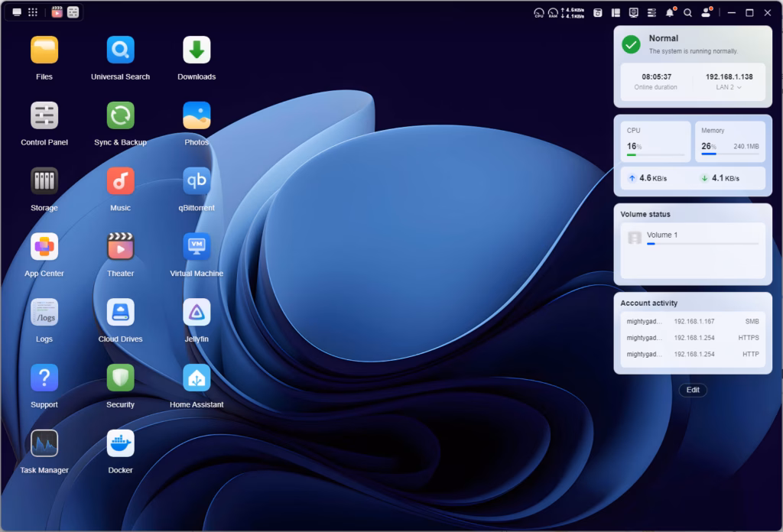This screenshot has width=783, height=532.
Task: Launch Task Manager
Action: click(x=44, y=443)
